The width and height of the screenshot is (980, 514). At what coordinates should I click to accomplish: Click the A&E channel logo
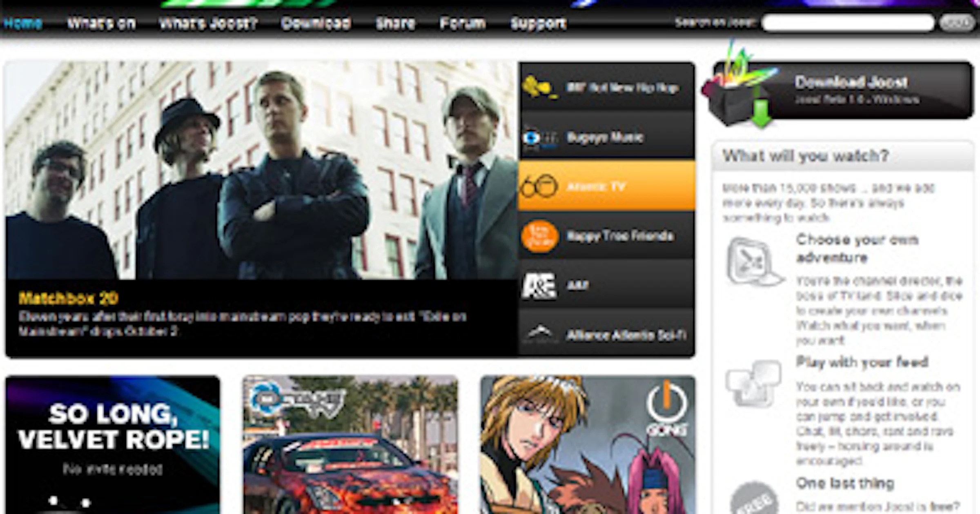[x=539, y=286]
